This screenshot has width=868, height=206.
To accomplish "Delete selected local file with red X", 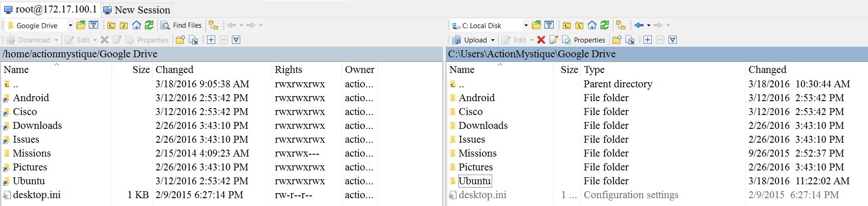I will (x=541, y=40).
